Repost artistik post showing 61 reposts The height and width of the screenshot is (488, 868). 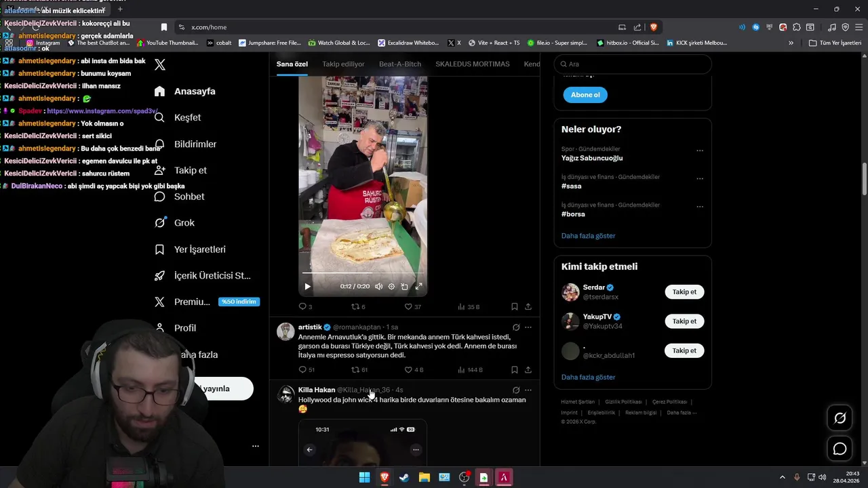click(359, 369)
